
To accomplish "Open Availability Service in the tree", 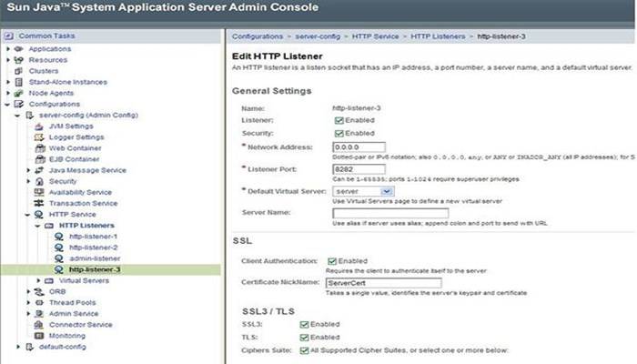I will pyautogui.click(x=80, y=192).
